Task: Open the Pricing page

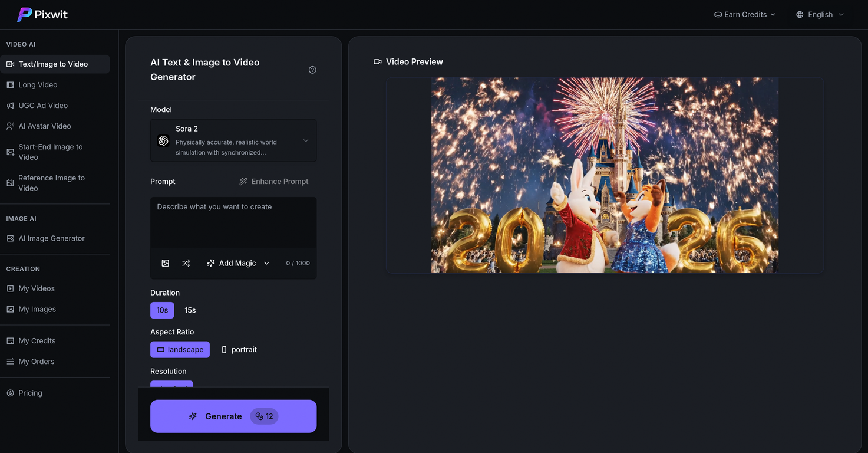Action: 55,393
